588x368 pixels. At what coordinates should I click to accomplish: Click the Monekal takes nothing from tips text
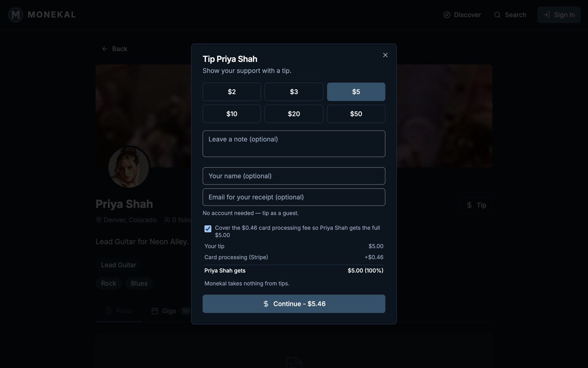[247, 283]
